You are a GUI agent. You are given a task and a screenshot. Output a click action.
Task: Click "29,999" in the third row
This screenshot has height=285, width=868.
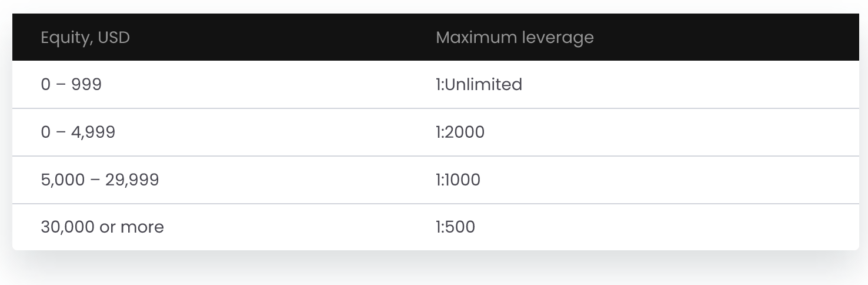point(132,180)
